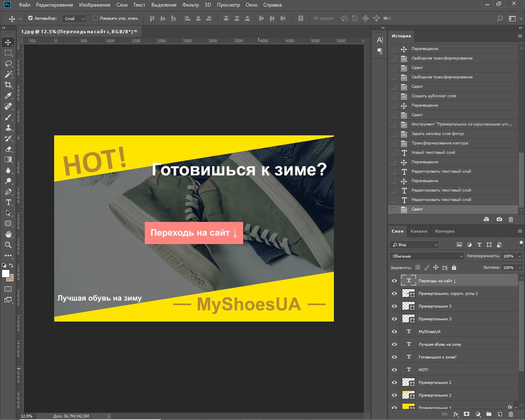The image size is (525, 420).
Task: Click the background color swatch
Action: (11, 278)
